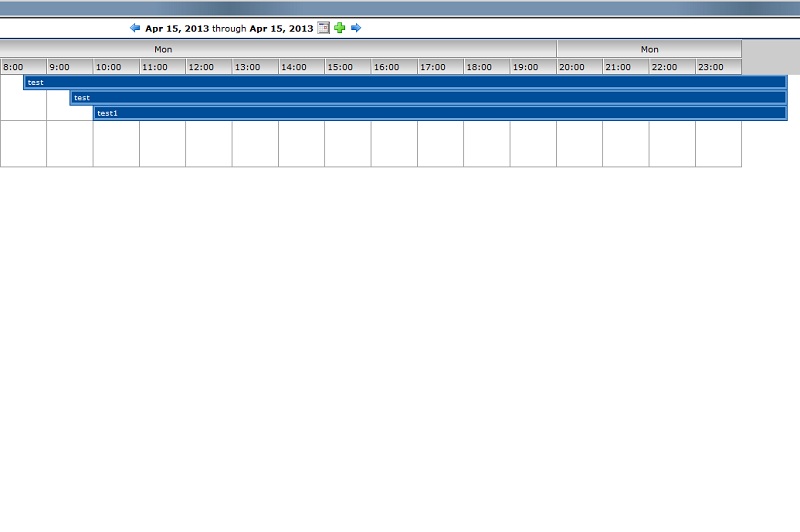Click the 23:00 time column header
Screen dimensions: 800x532
pyautogui.click(x=718, y=67)
